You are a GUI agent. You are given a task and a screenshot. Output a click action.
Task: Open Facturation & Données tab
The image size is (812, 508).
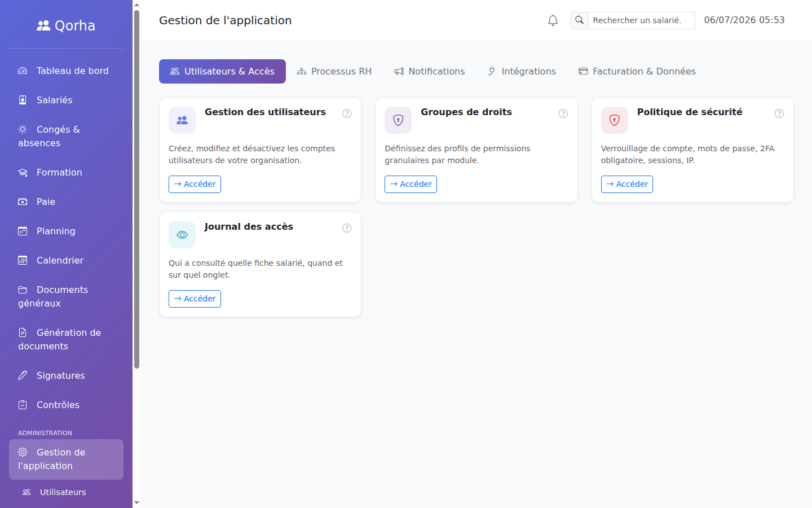pyautogui.click(x=637, y=71)
